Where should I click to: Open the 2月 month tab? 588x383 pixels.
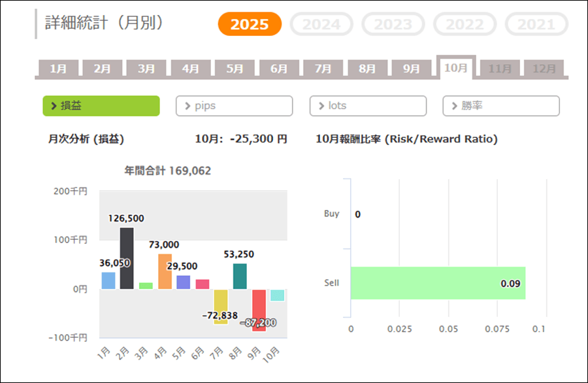[x=102, y=69]
